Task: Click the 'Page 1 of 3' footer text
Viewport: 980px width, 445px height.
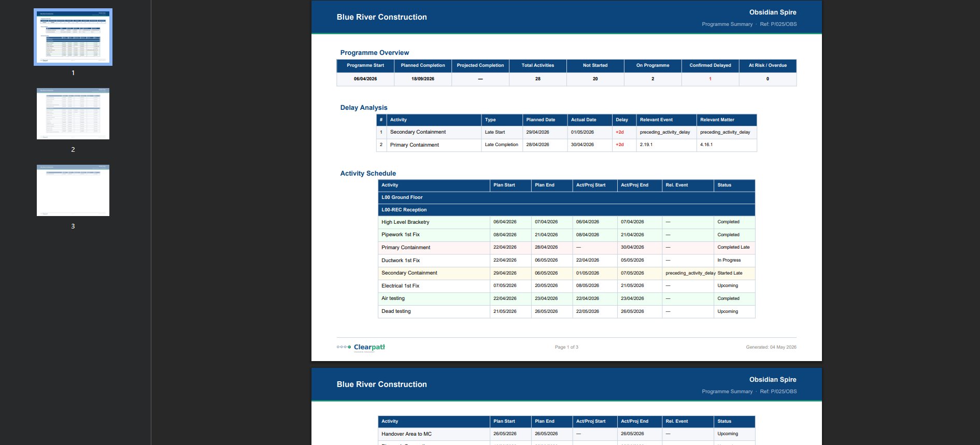Action: point(566,347)
